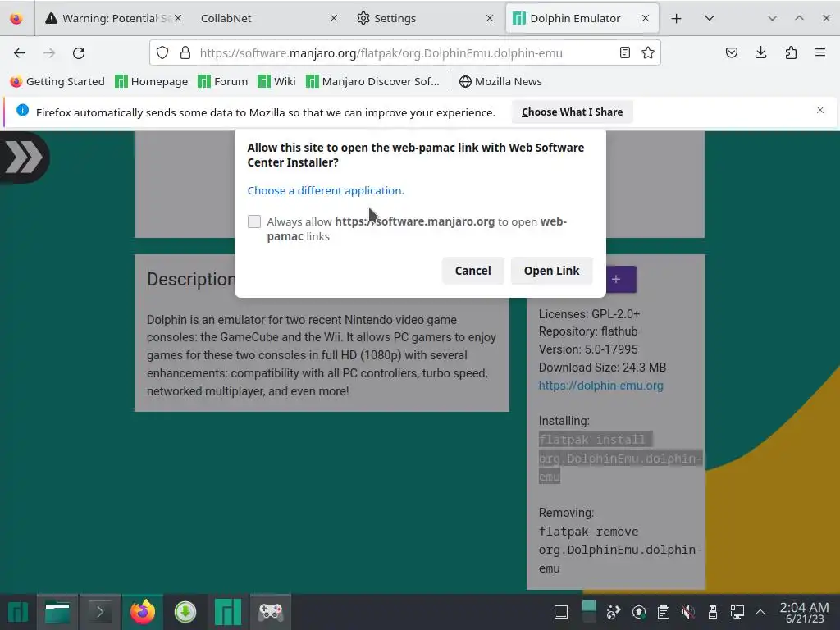Dismiss the Firefox data notification bar
The width and height of the screenshot is (840, 630).
pos(820,110)
